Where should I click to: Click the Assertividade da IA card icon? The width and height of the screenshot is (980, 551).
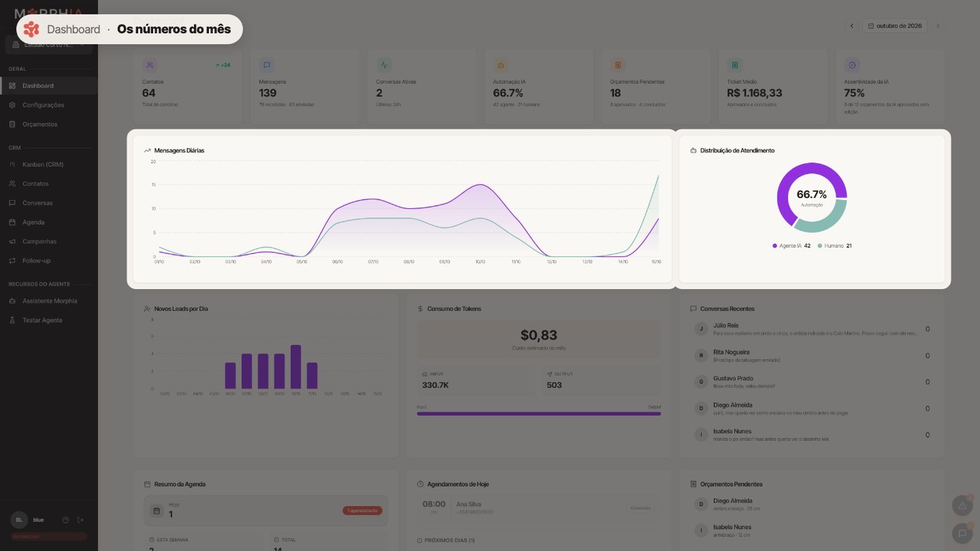pyautogui.click(x=852, y=65)
